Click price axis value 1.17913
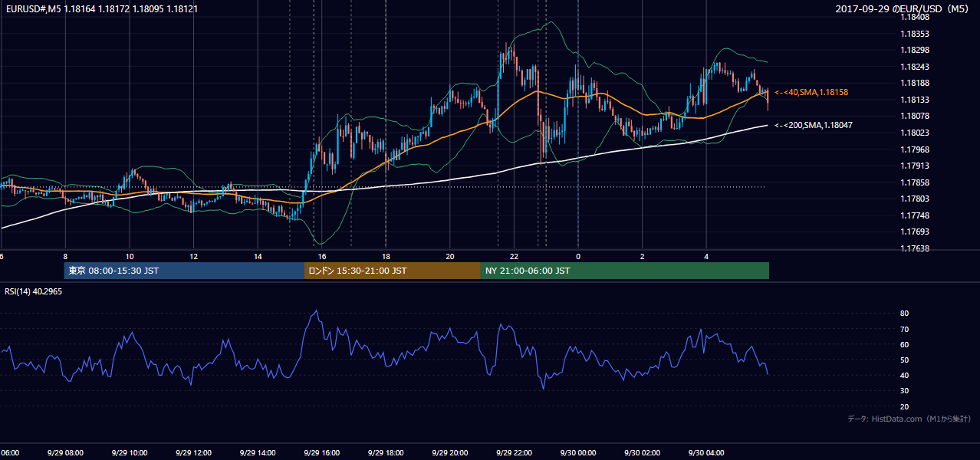The width and height of the screenshot is (980, 460). click(914, 166)
